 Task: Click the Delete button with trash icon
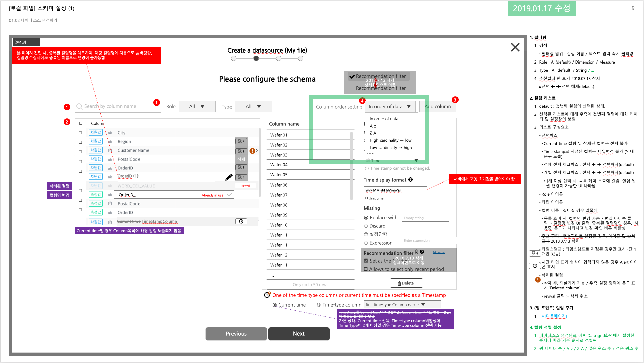pos(406,283)
